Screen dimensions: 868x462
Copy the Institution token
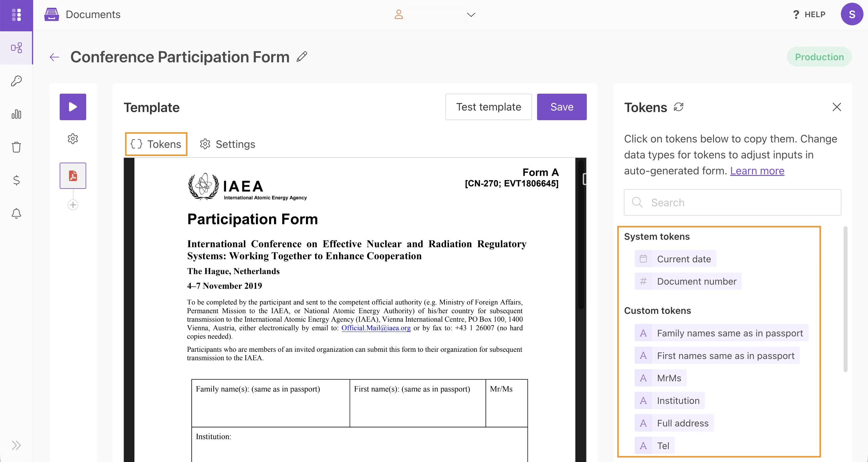678,400
